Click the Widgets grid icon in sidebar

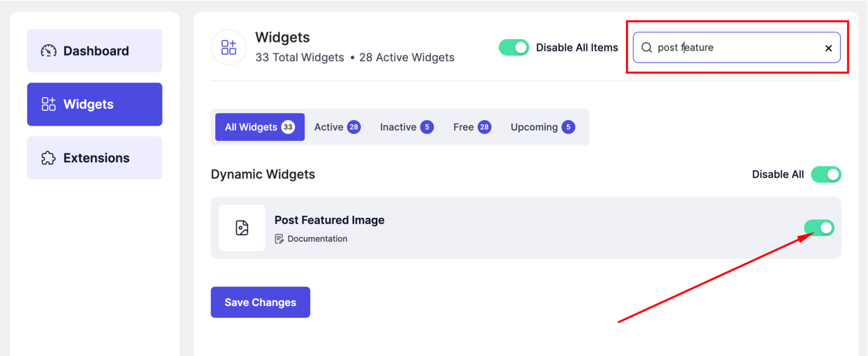tap(49, 104)
